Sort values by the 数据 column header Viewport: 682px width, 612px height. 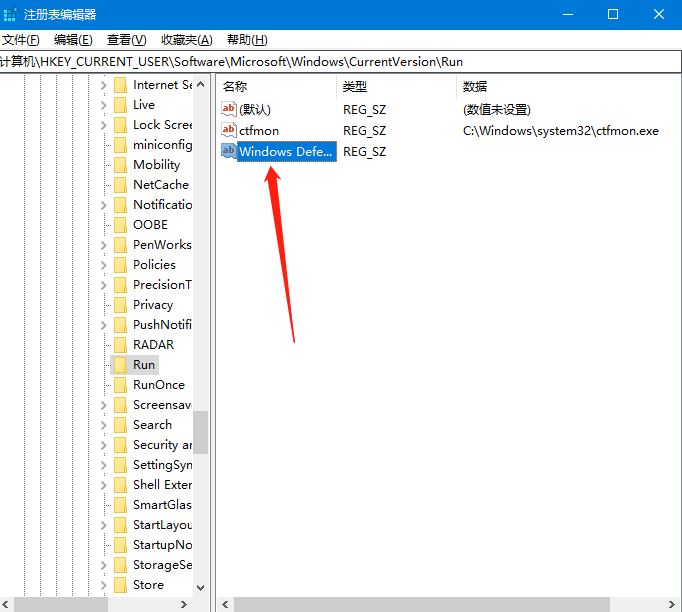click(x=568, y=87)
